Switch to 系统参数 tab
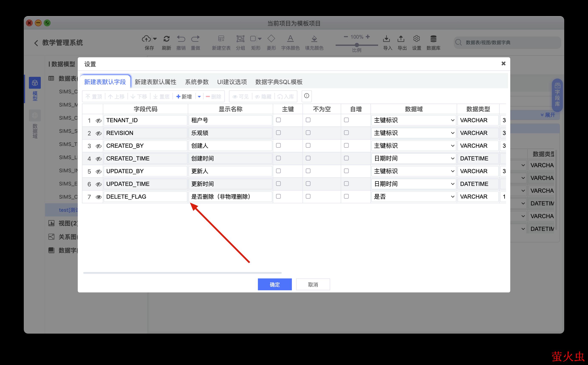Image resolution: width=588 pixels, height=365 pixels. pyautogui.click(x=197, y=82)
